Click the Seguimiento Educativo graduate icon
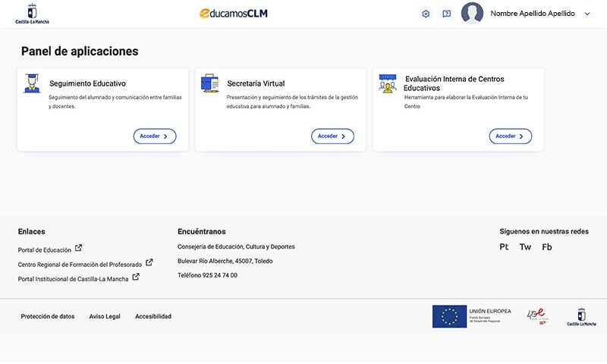 pos(32,83)
